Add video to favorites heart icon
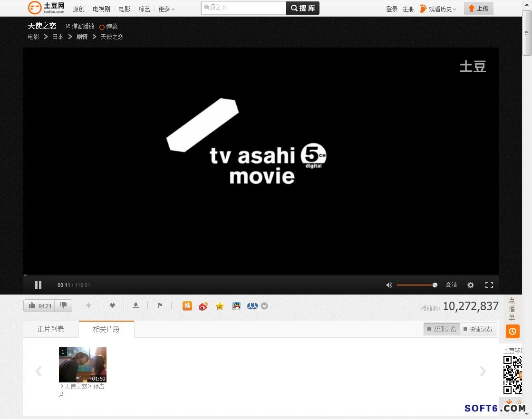Viewport: 532px width, 419px height. click(112, 305)
